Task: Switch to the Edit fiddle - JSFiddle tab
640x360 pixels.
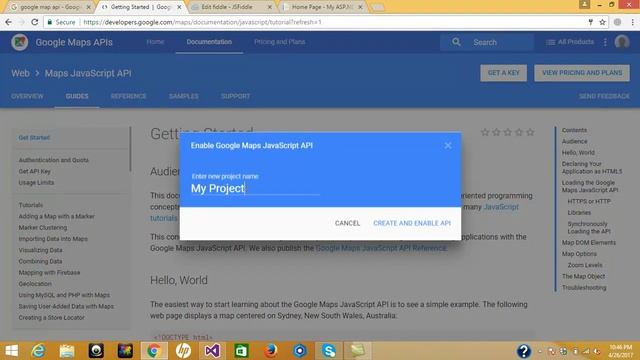Action: (231, 7)
